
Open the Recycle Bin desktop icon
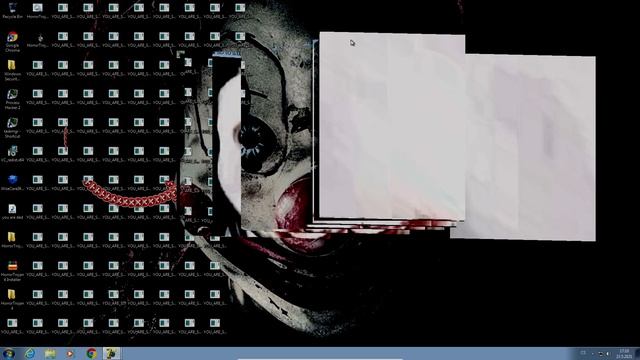(x=12, y=10)
